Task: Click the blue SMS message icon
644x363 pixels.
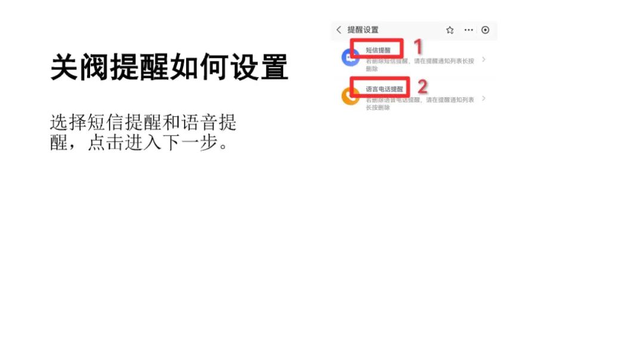Action: 350,57
